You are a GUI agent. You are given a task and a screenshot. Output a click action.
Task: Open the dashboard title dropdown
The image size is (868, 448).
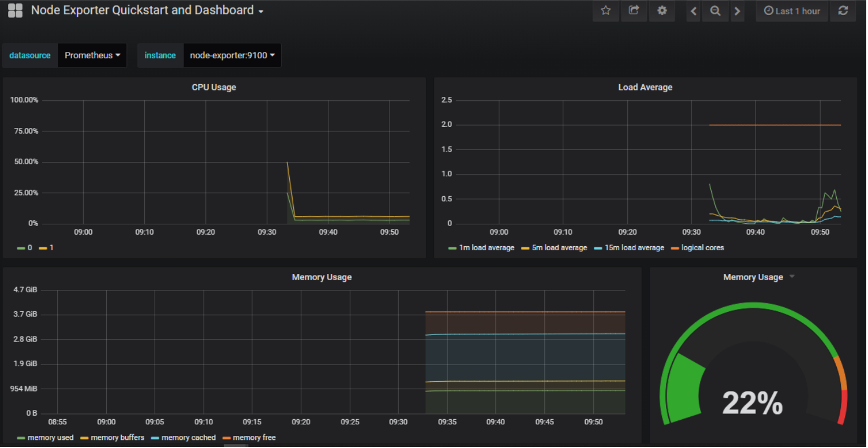[x=148, y=10]
